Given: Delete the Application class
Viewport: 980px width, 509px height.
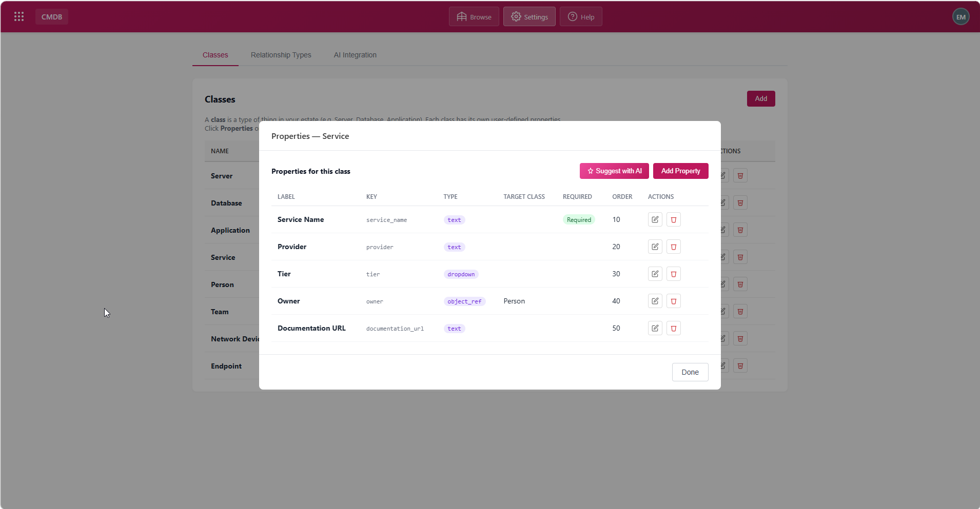Looking at the screenshot, I should tap(740, 230).
